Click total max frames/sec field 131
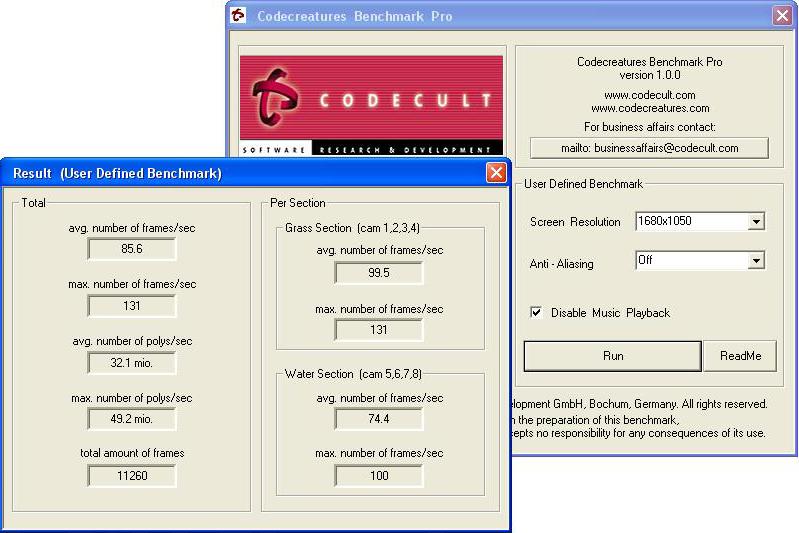The height and width of the screenshot is (533, 799). click(x=132, y=306)
